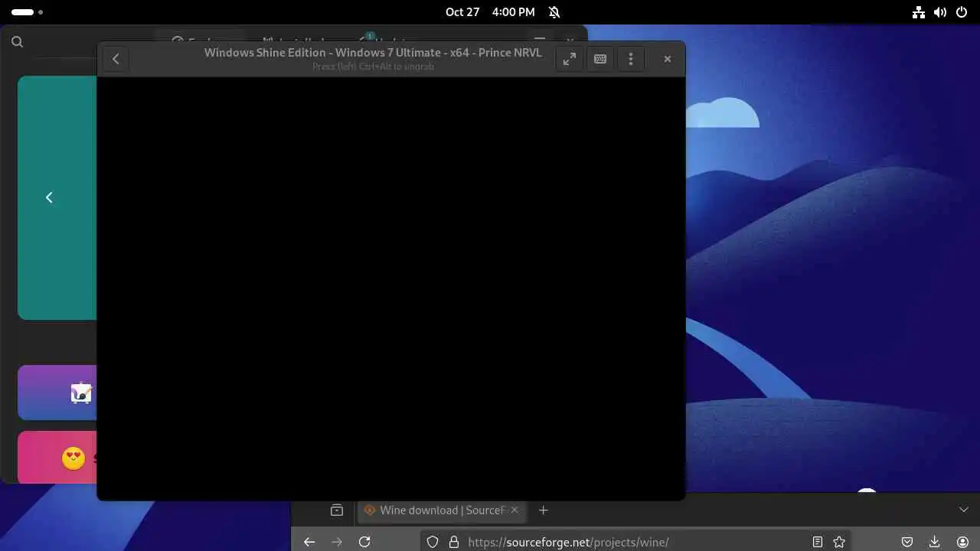
Task: Select the Wine download browser tab
Action: point(442,510)
